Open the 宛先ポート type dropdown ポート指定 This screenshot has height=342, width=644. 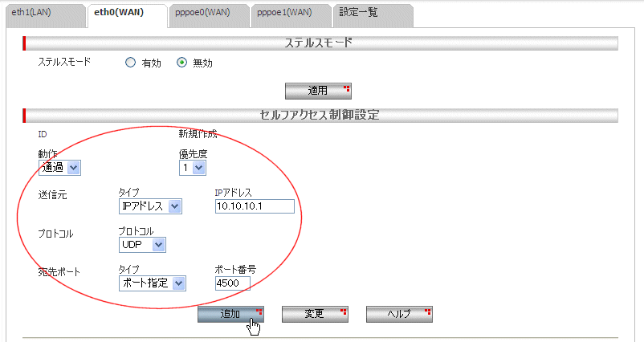pyautogui.click(x=153, y=283)
